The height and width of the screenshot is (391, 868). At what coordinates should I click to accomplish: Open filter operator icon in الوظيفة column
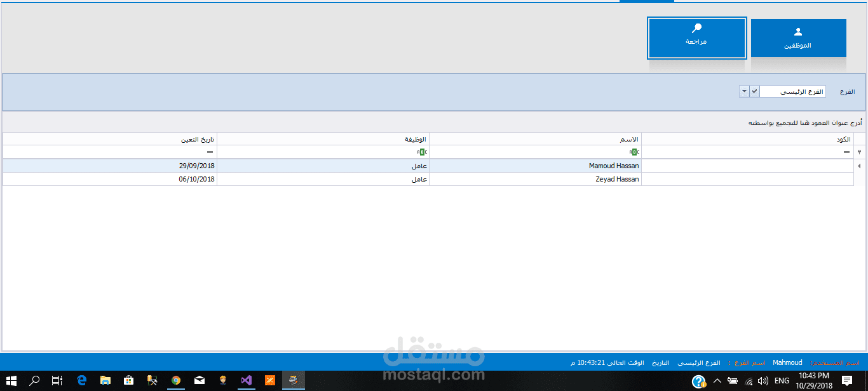click(422, 152)
